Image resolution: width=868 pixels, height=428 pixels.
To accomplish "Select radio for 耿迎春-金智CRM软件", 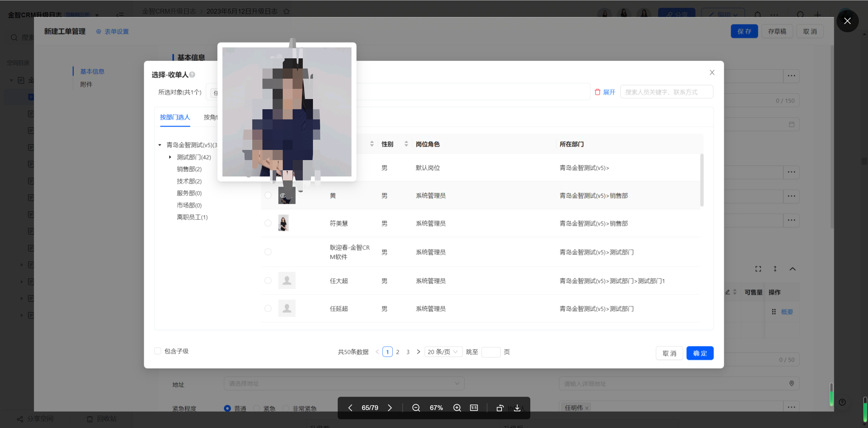I will (x=268, y=252).
